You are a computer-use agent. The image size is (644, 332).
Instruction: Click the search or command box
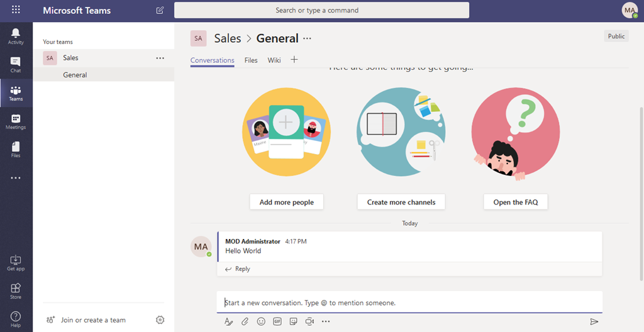321,10
